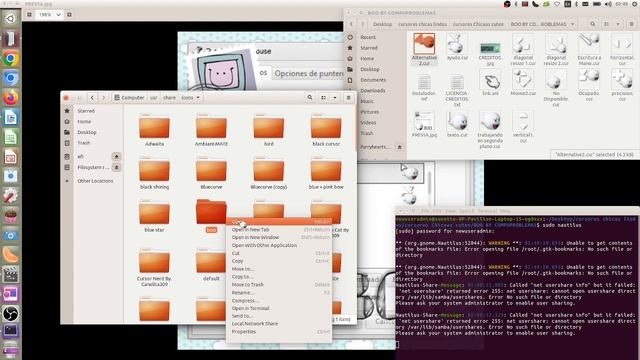Image resolution: width=640 pixels, height=360 pixels.
Task: Select the bird folder
Action: 269,130
